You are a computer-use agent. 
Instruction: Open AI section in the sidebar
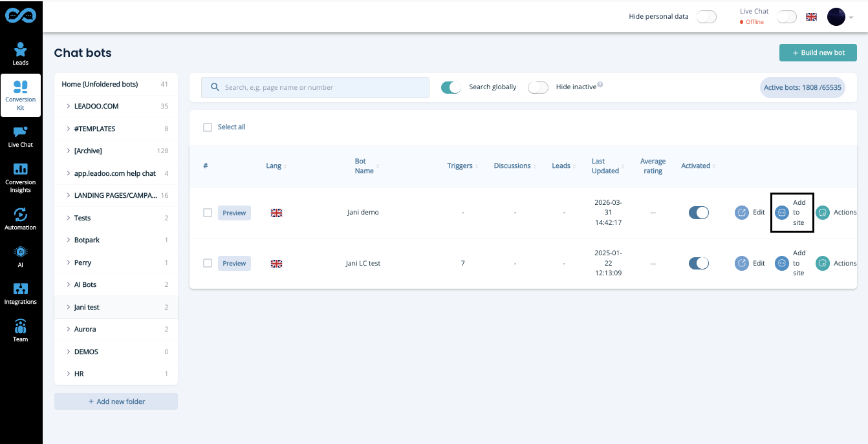21,256
